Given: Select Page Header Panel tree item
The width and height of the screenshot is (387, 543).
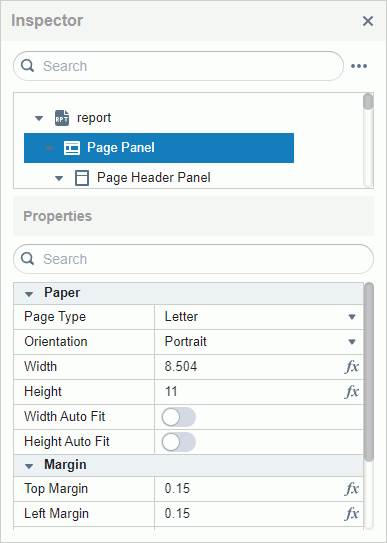Looking at the screenshot, I should [154, 178].
